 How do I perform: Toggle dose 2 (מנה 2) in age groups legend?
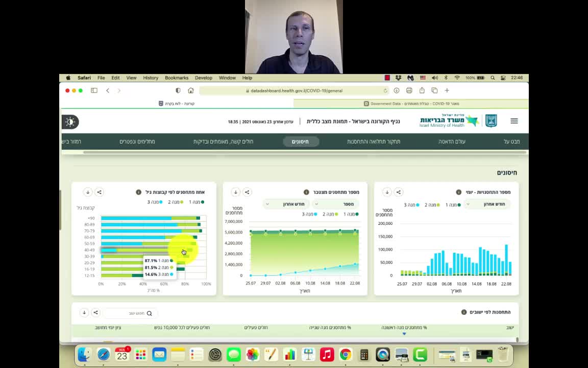coord(176,202)
